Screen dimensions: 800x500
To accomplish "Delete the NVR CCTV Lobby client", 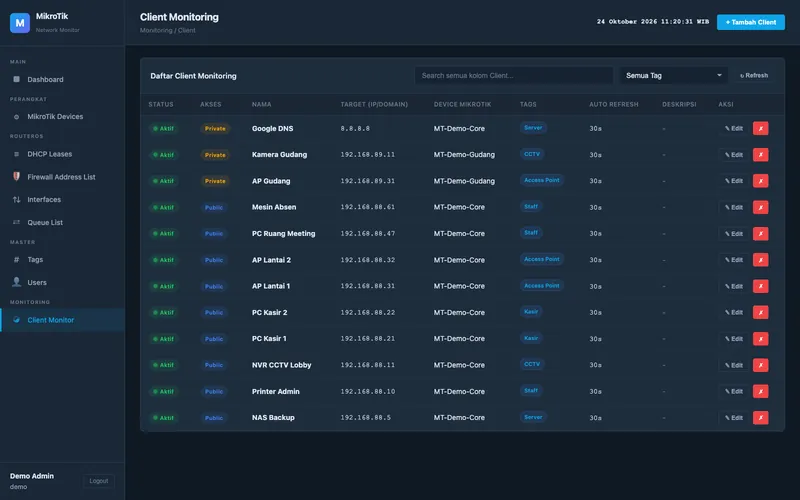I will tap(760, 365).
